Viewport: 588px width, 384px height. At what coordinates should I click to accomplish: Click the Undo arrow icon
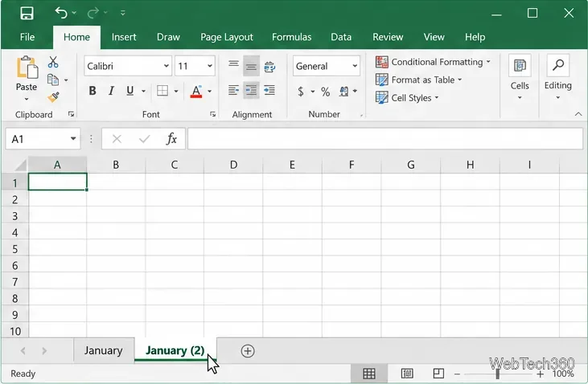pyautogui.click(x=61, y=13)
